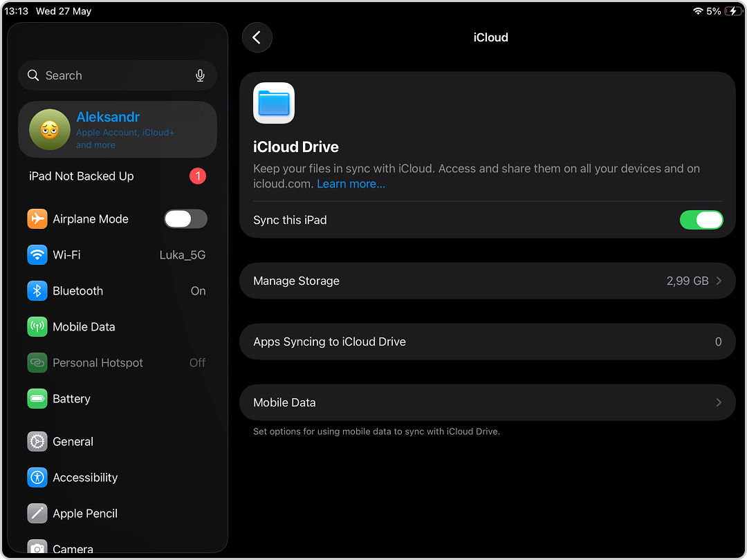The image size is (747, 560).
Task: Open Apps Syncing to iCloud Drive
Action: click(x=488, y=342)
